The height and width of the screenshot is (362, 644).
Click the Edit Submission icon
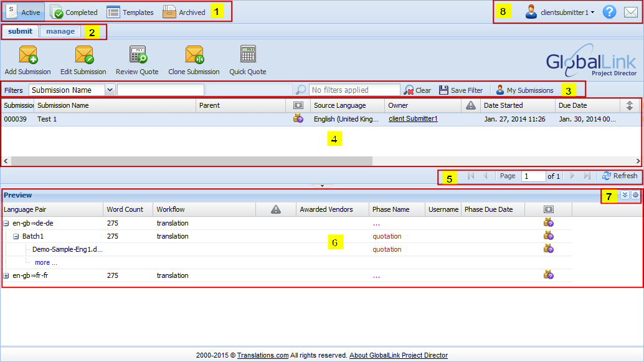click(83, 55)
